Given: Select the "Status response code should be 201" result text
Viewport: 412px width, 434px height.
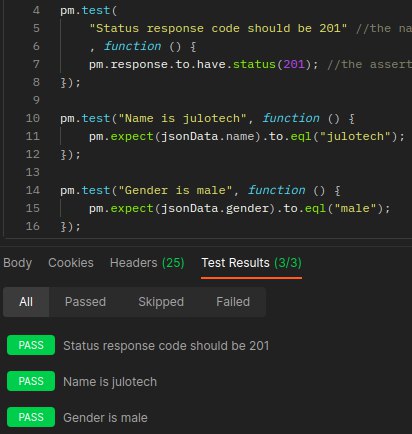Looking at the screenshot, I should pyautogui.click(x=166, y=346).
